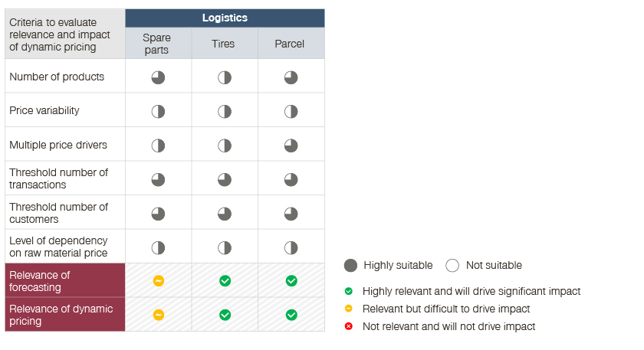Click Parcel Multiple price drivers Harvey ball
Screen dimensions: 644x350
click(x=291, y=145)
